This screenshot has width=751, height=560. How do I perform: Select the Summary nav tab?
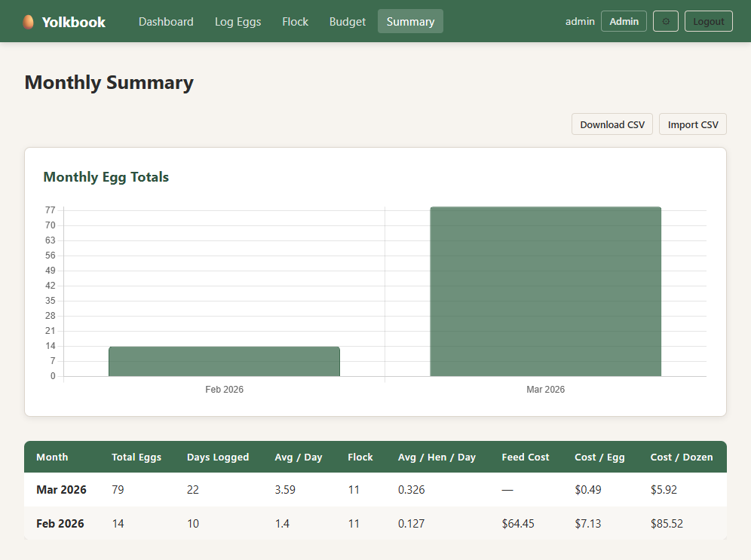click(410, 22)
